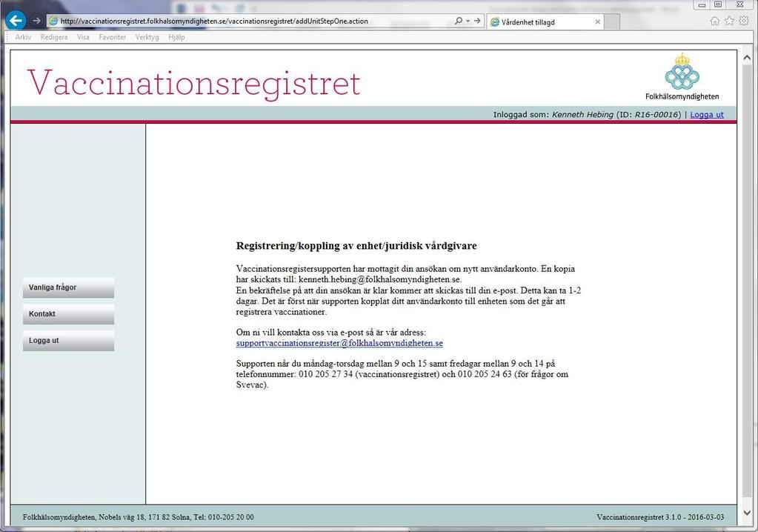
Task: Minimize the browser window
Action: coord(702,5)
